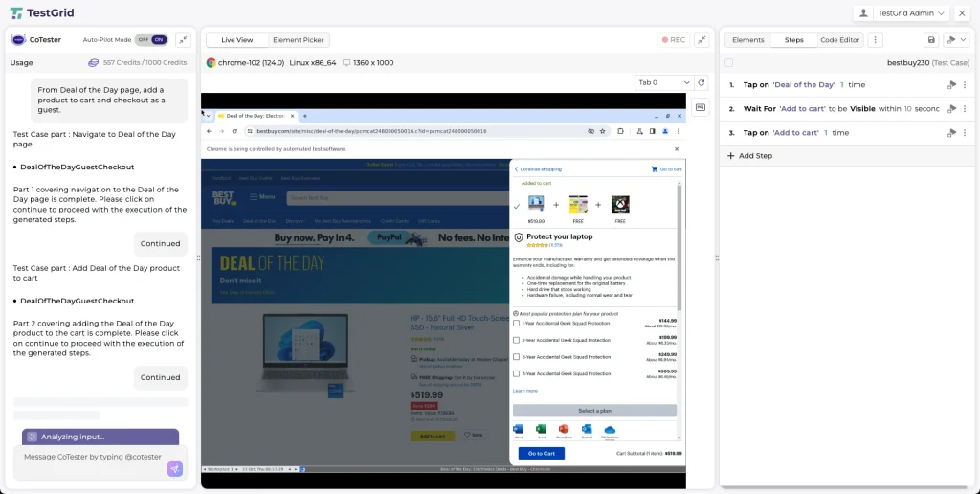The height and width of the screenshot is (494, 980).
Task: Click the blue Go to Cart button
Action: 542,454
